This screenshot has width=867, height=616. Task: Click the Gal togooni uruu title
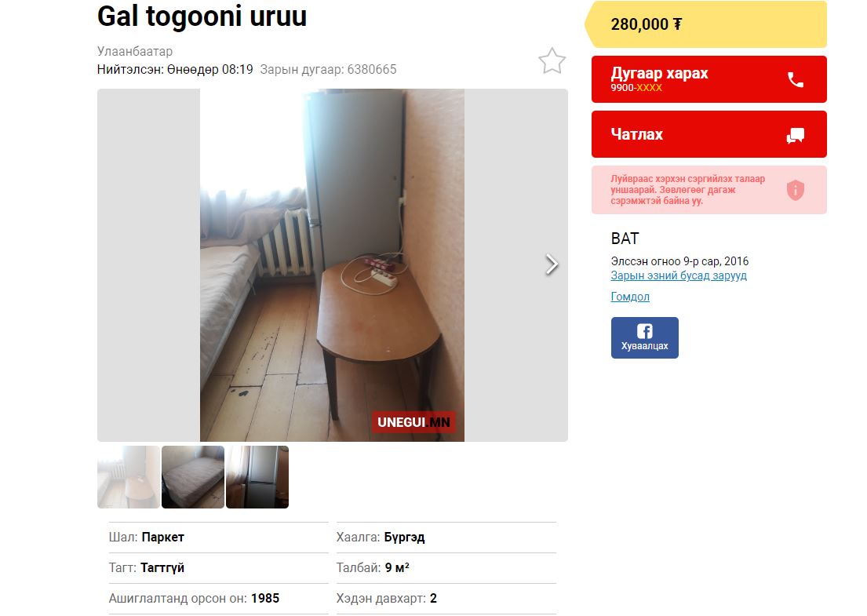tap(202, 16)
